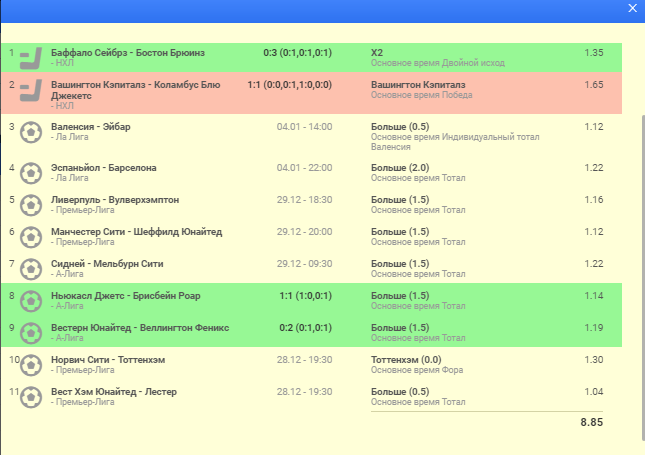Select the Тоттенхэм (0.0) handicap bet

pyautogui.click(x=405, y=359)
